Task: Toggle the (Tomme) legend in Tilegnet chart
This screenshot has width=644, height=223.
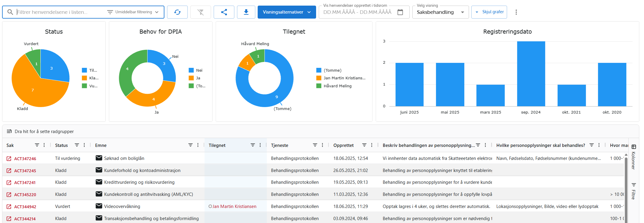Action: 332,70
